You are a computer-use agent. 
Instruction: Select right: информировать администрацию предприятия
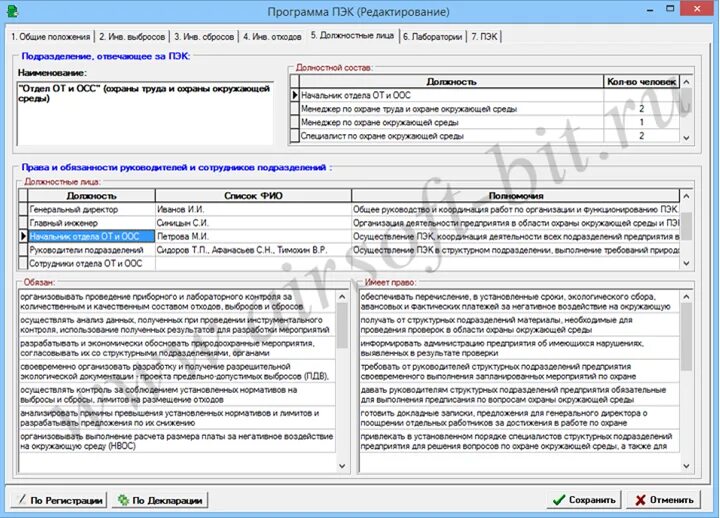519,348
